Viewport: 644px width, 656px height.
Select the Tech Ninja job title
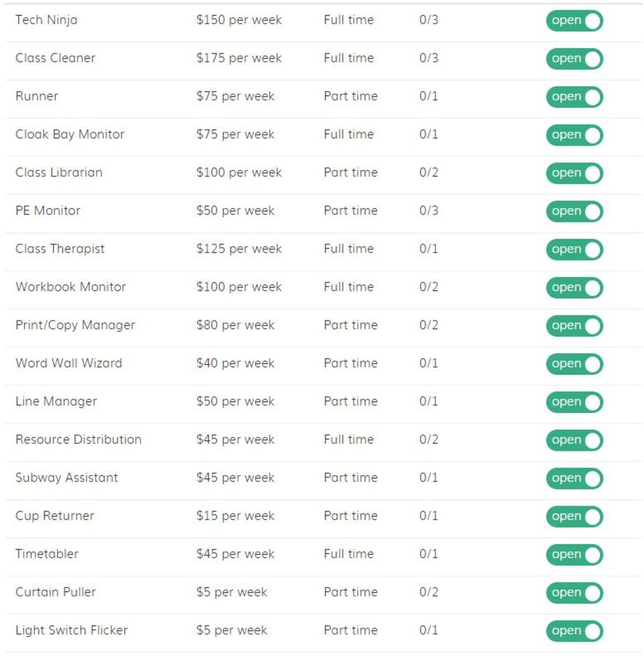click(x=46, y=20)
